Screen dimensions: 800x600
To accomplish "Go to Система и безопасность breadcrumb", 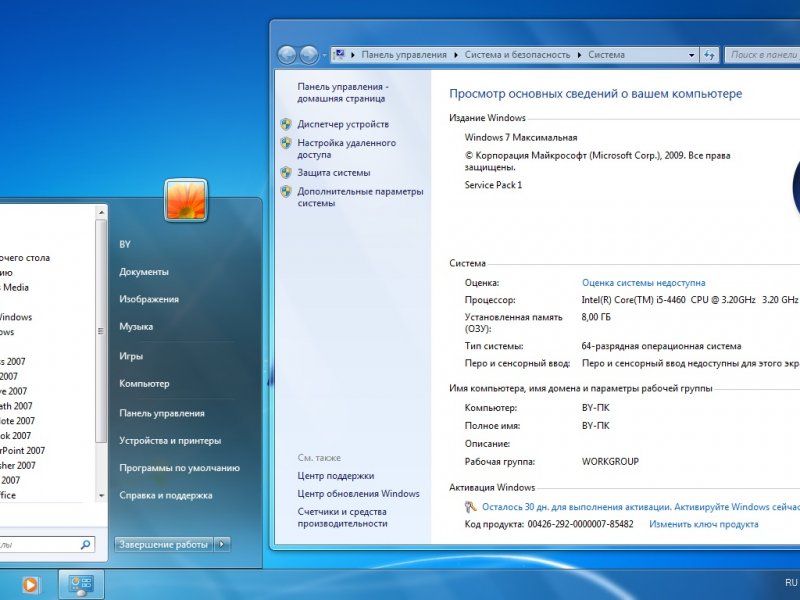I will point(517,55).
